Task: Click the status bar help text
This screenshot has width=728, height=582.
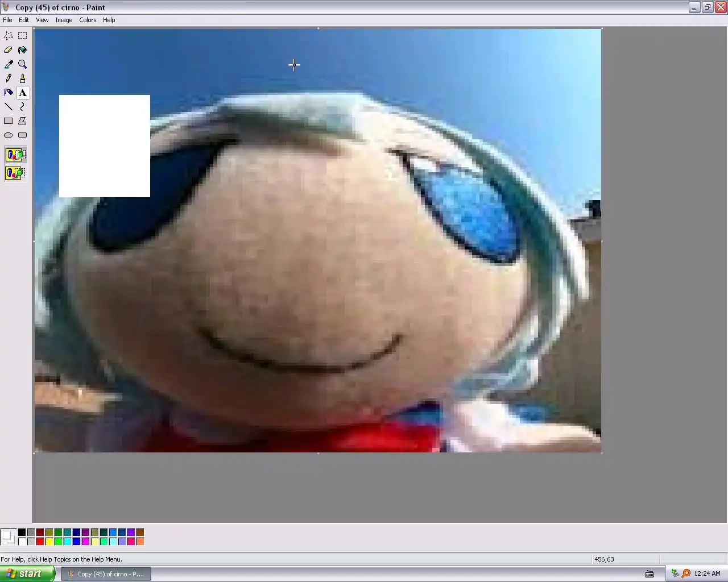Action: [61, 559]
